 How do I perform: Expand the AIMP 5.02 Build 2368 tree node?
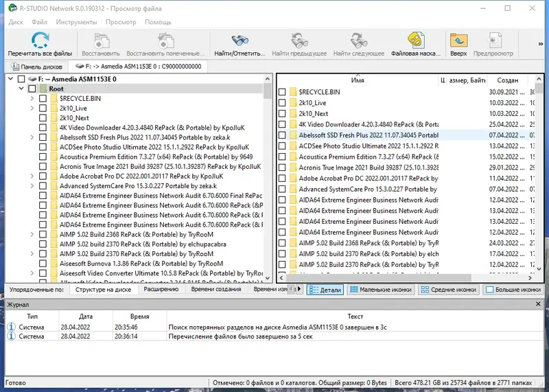(x=32, y=234)
